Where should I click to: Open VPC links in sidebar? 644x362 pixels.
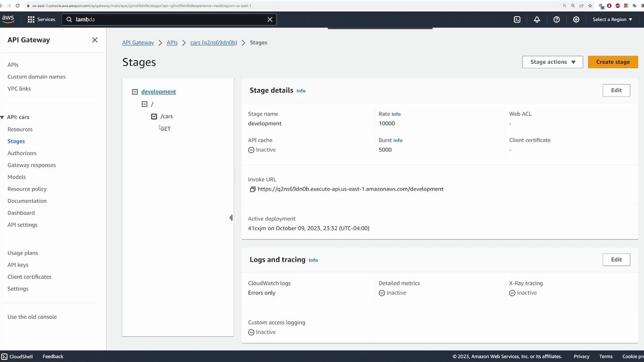[x=19, y=88]
